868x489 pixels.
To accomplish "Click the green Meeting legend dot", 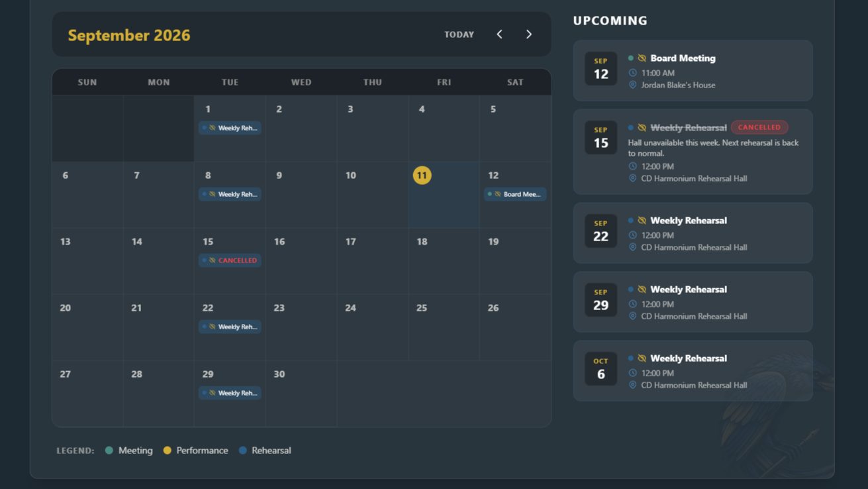I will coord(109,451).
